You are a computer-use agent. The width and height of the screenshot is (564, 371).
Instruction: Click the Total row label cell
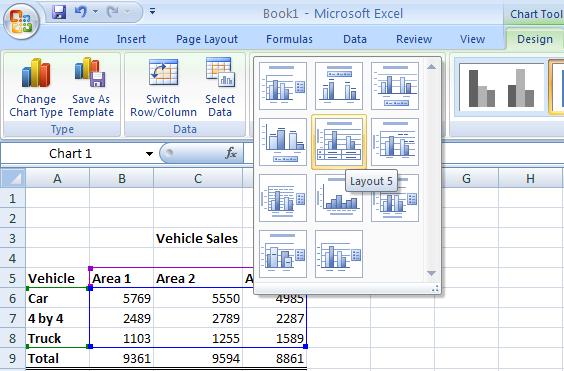[x=57, y=358]
